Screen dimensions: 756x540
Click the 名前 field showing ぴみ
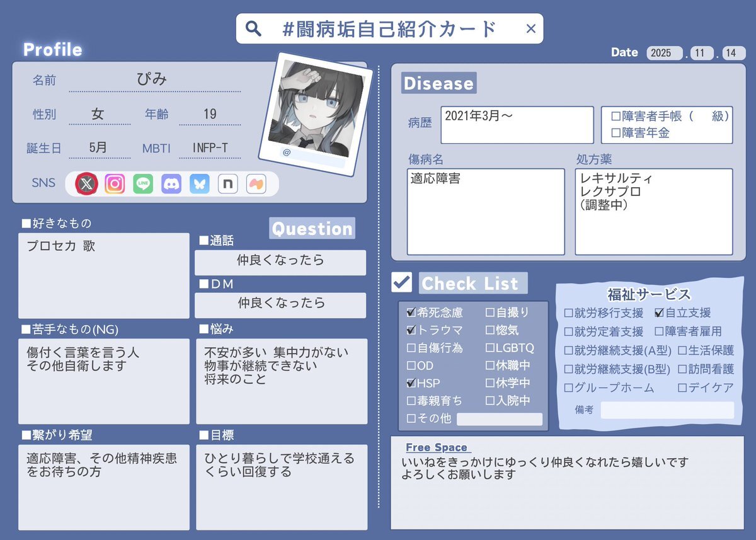click(154, 80)
